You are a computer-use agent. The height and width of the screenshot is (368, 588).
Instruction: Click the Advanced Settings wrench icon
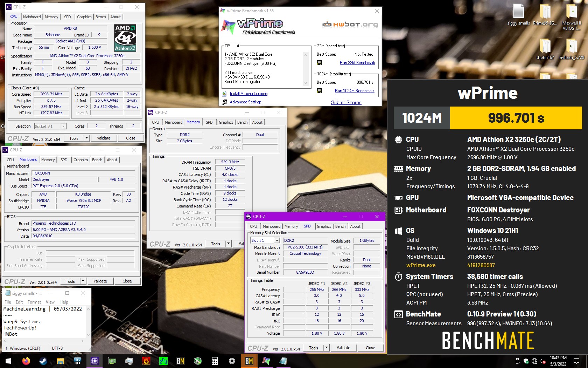pos(224,102)
